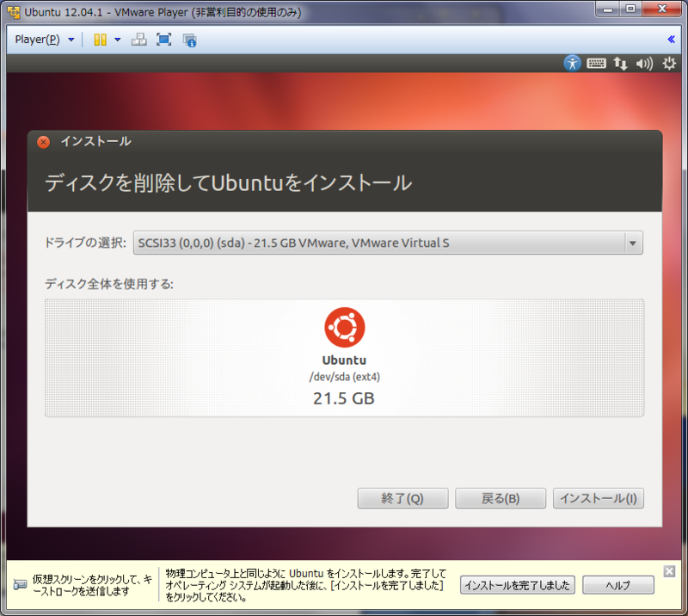Open the session gear menu
Viewport: 688px width, 616px height.
[669, 63]
